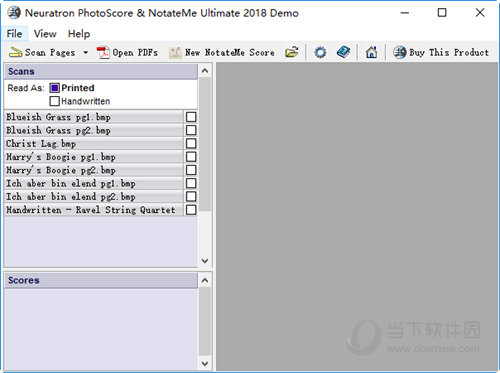Select Handwritten - Ravel String Quartet scan

(x=94, y=210)
